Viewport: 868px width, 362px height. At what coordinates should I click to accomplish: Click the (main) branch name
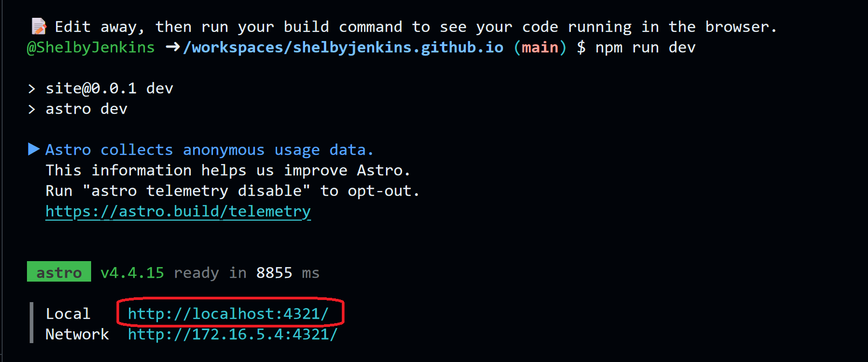tap(540, 47)
